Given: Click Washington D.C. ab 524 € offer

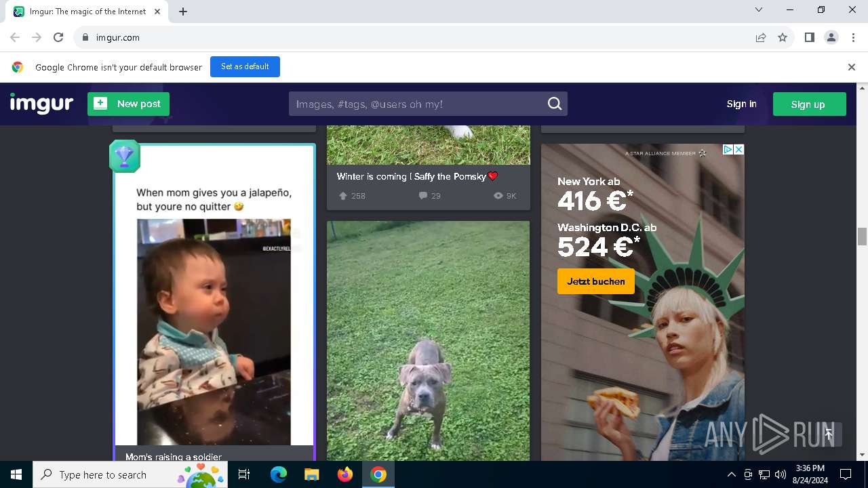Looking at the screenshot, I should (607, 241).
